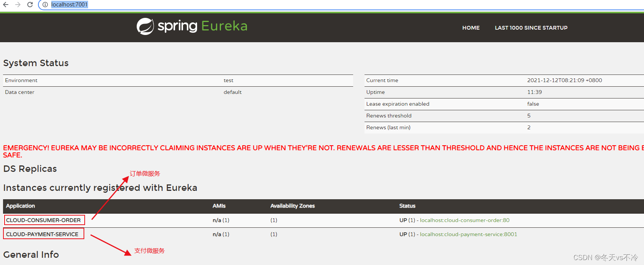Select n/a (1) in the CLOUD-CONSUMER-ORDER row
This screenshot has height=265, width=644.
221,220
